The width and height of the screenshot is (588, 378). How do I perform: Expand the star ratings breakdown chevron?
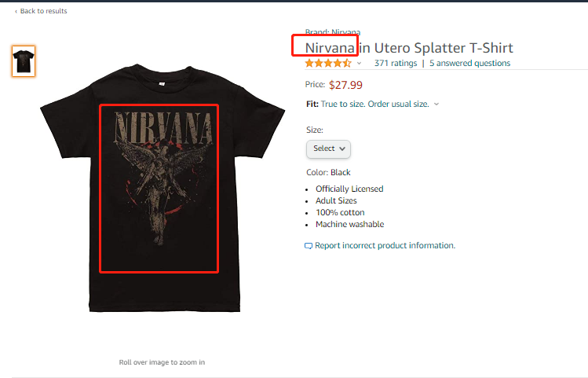[360, 64]
